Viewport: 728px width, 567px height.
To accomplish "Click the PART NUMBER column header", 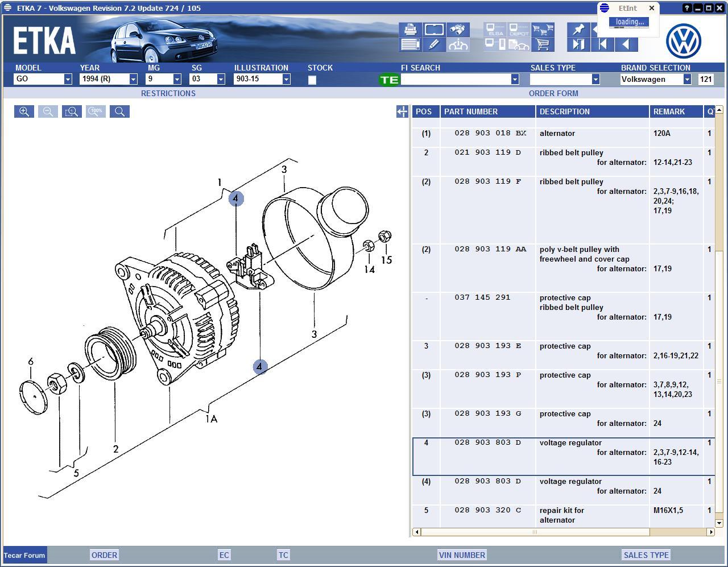I will pos(488,111).
